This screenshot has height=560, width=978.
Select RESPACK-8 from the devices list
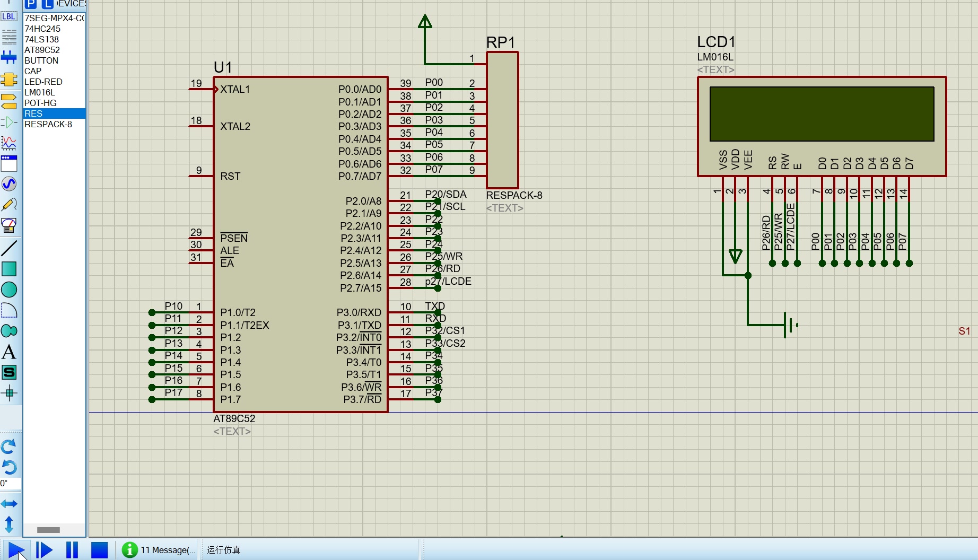click(x=48, y=124)
